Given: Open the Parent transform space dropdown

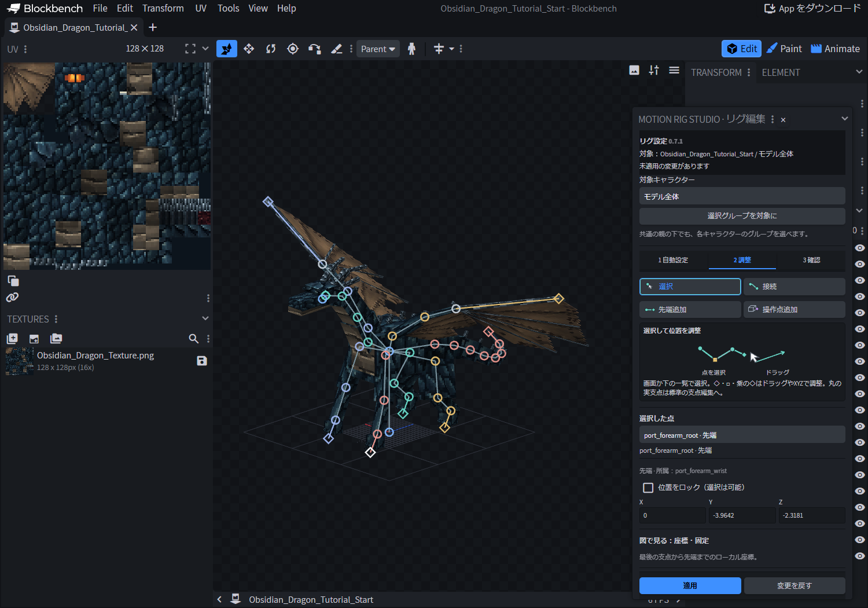Looking at the screenshot, I should click(378, 49).
